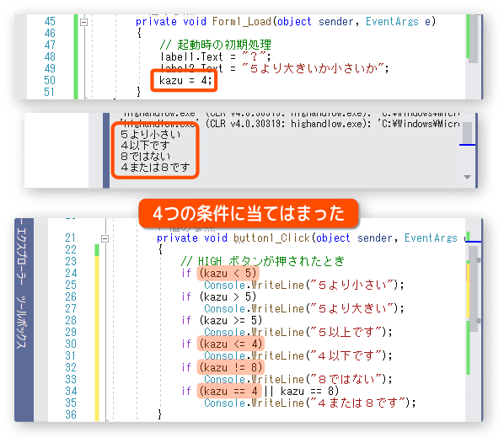Click the 'button1_Click' method name
This screenshot has width=504, height=443.
[x=271, y=238]
